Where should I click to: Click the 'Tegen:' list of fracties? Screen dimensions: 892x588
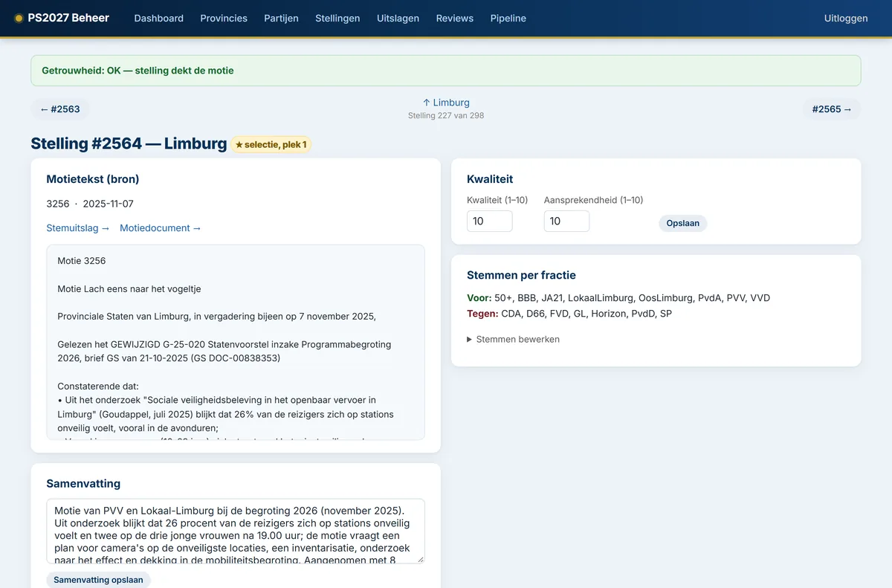click(x=569, y=314)
